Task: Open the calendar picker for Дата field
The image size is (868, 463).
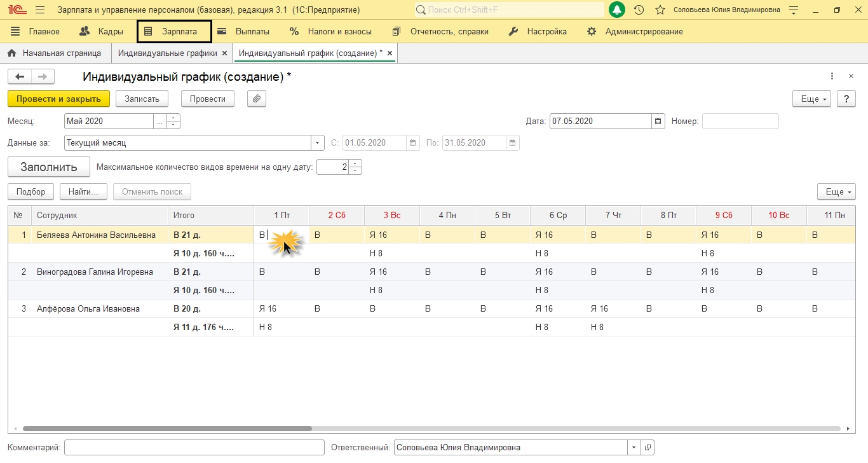Action: 658,121
